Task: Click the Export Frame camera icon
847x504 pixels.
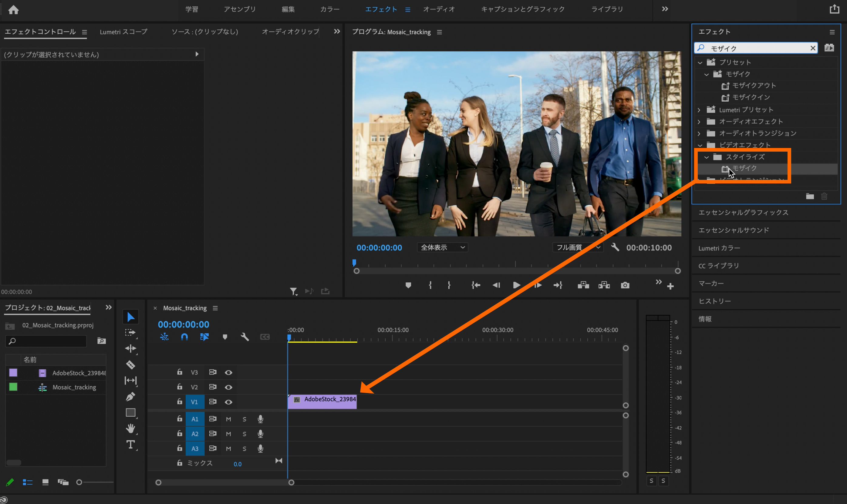Action: [x=625, y=285]
